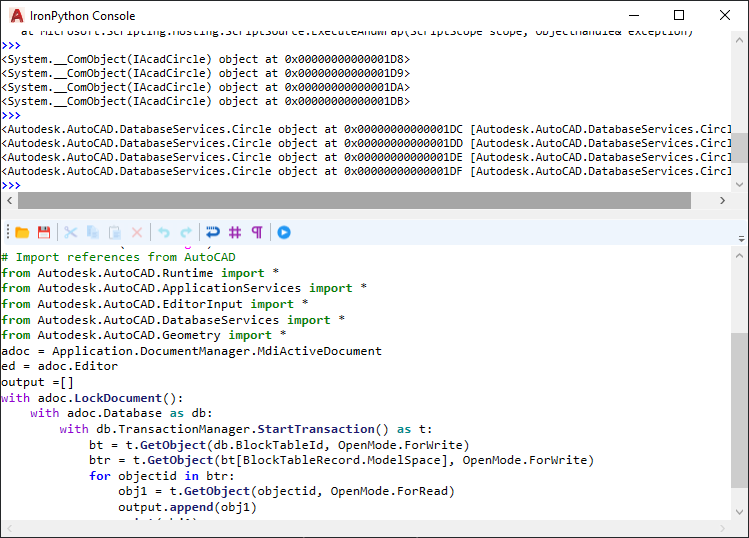749x538 pixels.
Task: Run the script with the blue play button
Action: coord(284,232)
